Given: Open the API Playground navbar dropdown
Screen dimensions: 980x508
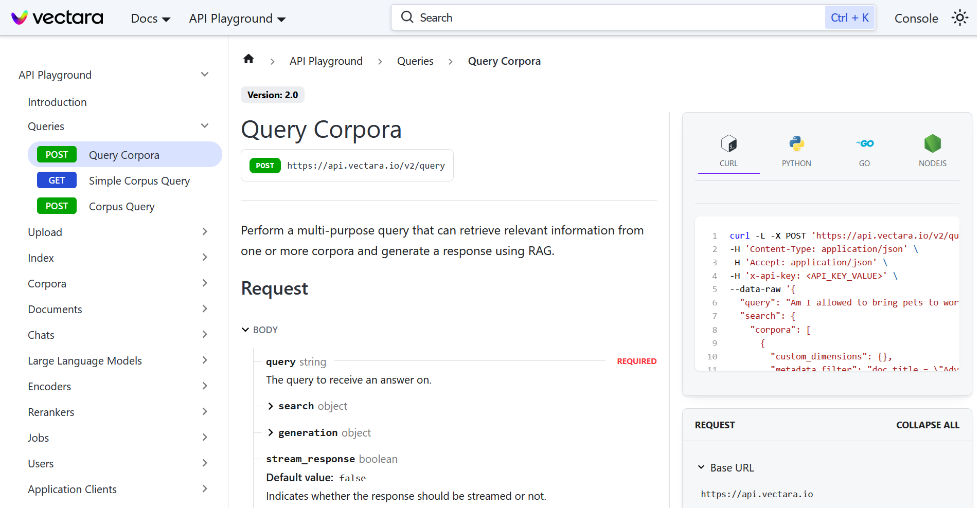Looking at the screenshot, I should click(237, 19).
